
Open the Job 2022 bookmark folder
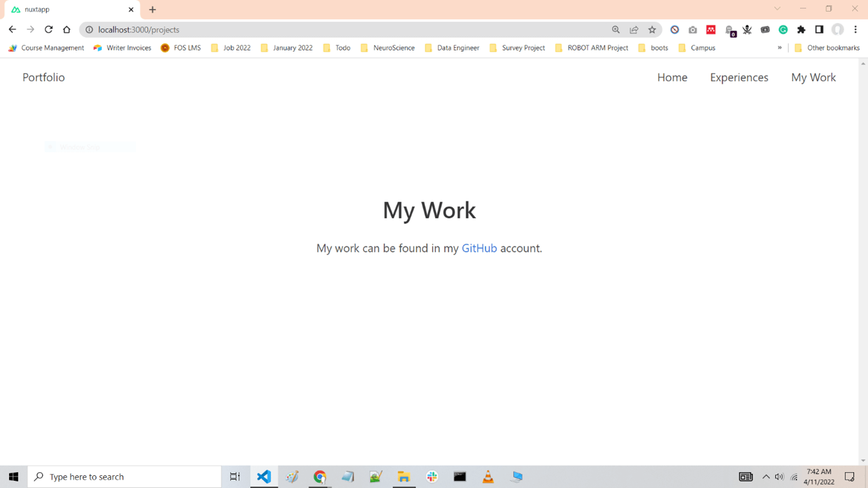[x=231, y=48]
